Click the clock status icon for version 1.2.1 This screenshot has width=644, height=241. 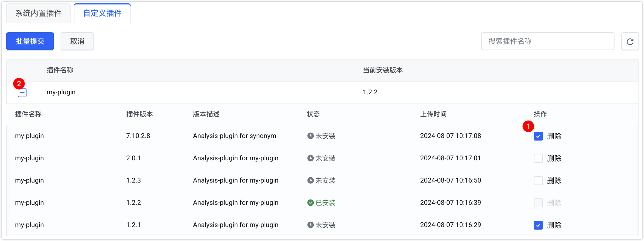coord(310,225)
